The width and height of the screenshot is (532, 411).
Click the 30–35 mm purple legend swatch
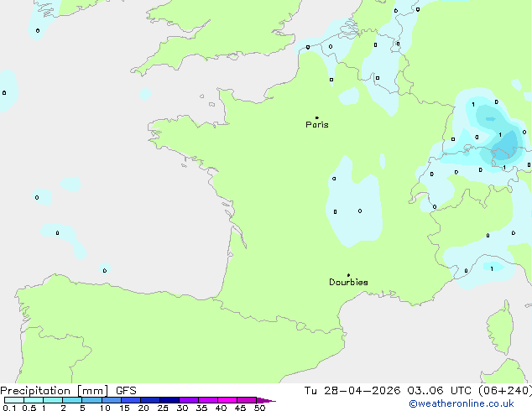click(188, 400)
